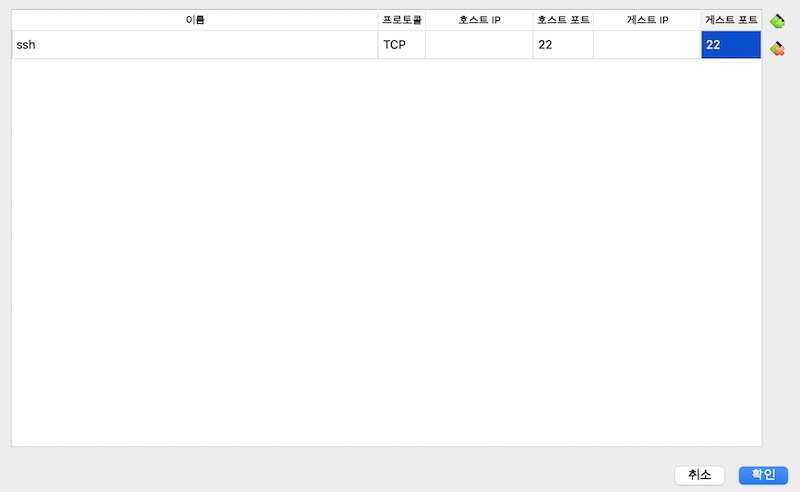The image size is (800, 492).
Task: Open the TCP protocol cell
Action: [x=402, y=44]
